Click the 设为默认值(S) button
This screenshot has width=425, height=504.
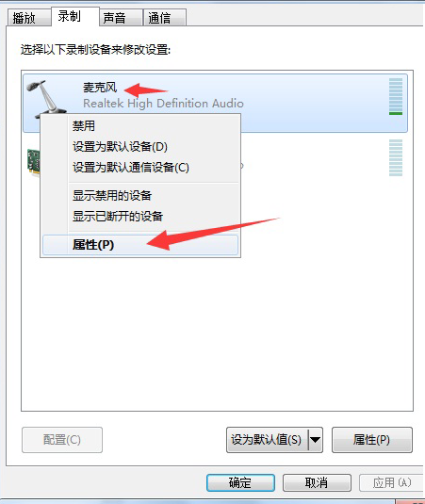click(267, 439)
